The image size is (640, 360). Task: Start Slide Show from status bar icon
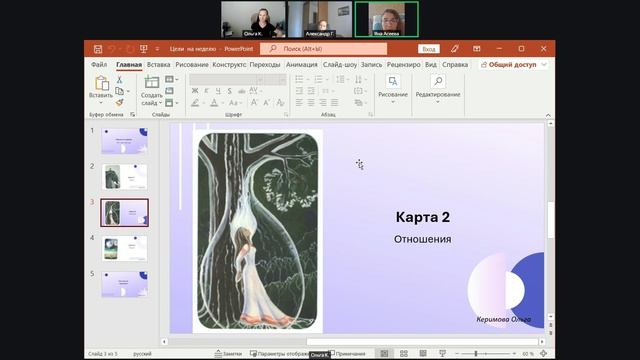coord(442,353)
